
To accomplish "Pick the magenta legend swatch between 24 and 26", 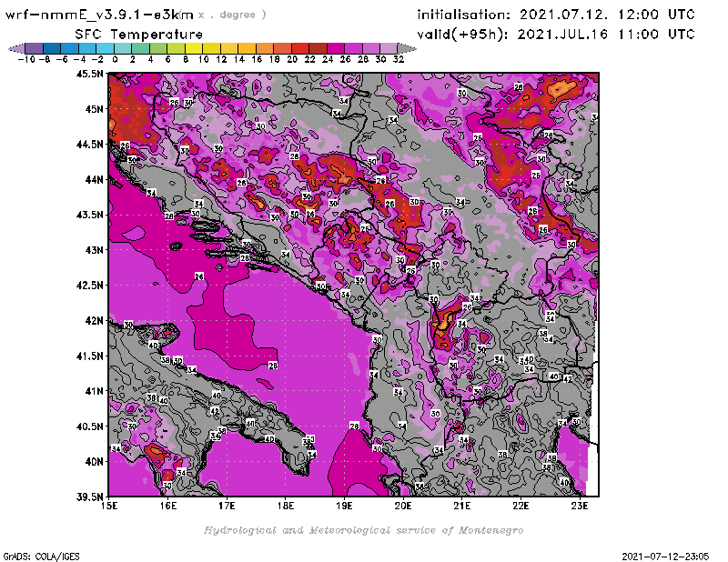I will point(335,48).
